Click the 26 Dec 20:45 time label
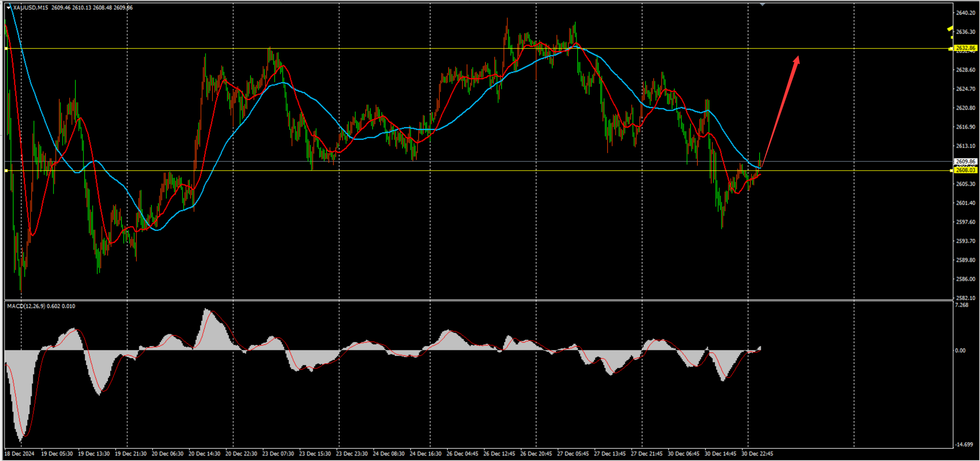Screen dimensions: 980x461 tap(536, 454)
